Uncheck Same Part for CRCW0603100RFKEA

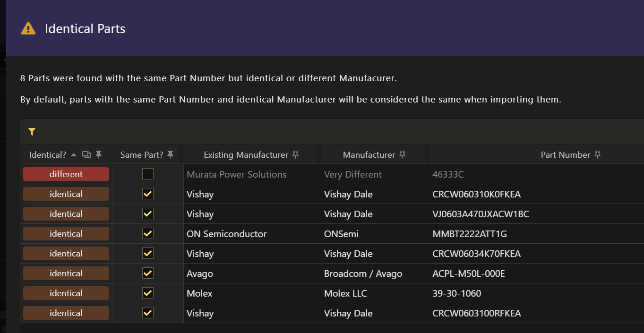click(x=148, y=313)
